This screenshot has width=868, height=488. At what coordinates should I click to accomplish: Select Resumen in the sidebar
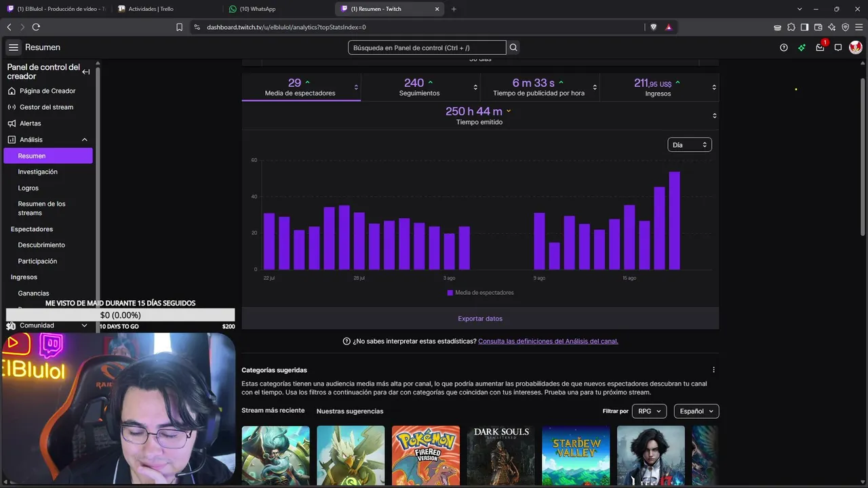pos(48,156)
